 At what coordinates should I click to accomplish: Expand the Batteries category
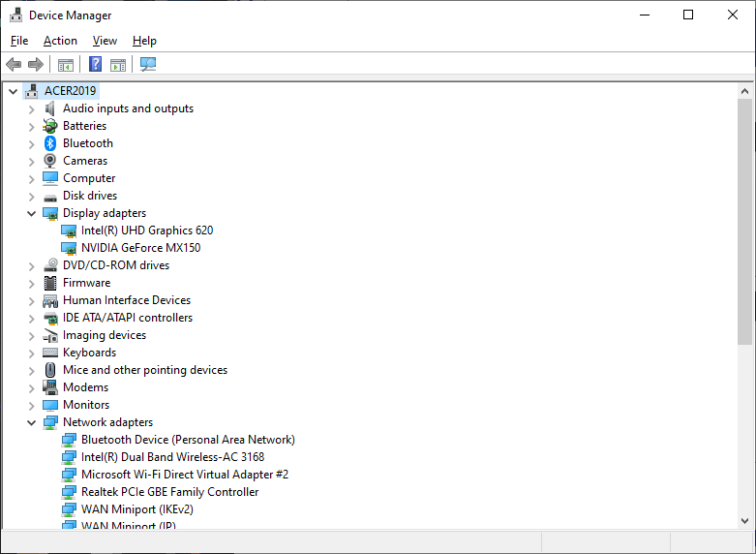(x=31, y=127)
